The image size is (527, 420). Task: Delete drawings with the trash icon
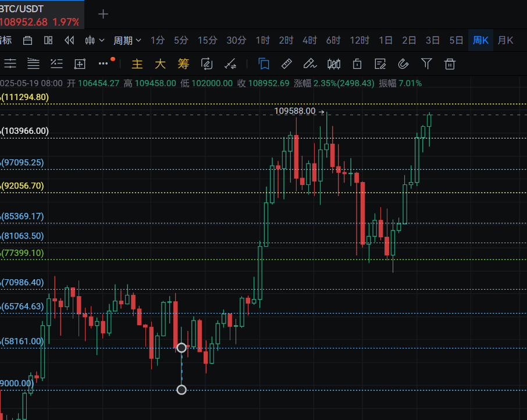(x=450, y=64)
